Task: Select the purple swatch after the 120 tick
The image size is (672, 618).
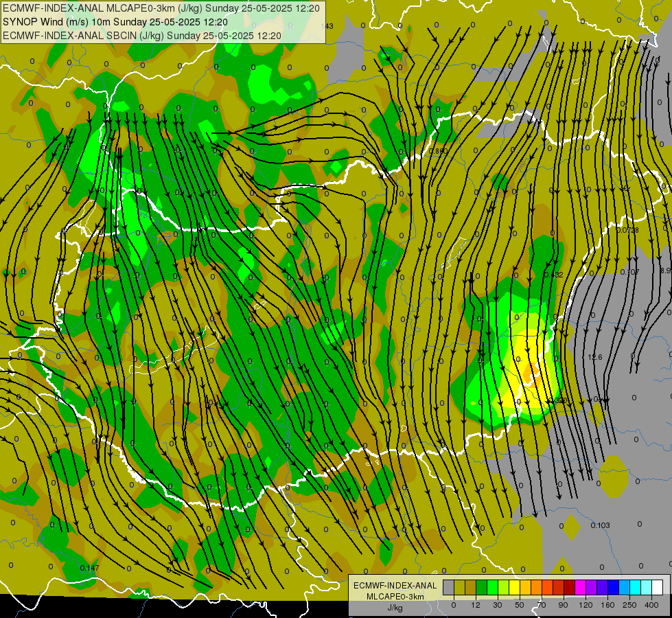Action: coord(592,587)
